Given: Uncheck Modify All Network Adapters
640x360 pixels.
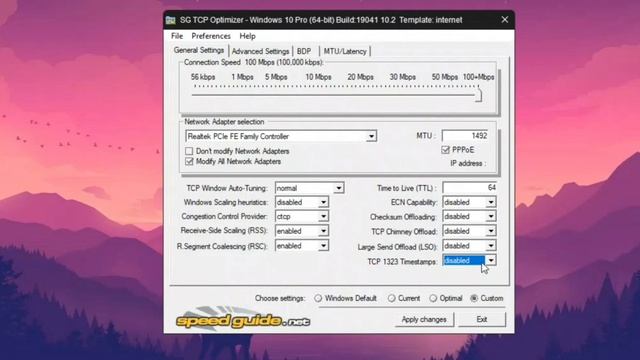Looking at the screenshot, I should click(189, 162).
